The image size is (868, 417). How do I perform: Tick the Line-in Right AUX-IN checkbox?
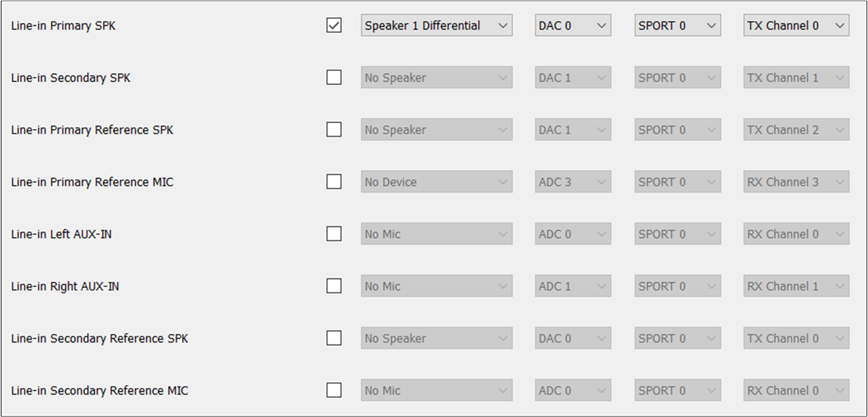(x=334, y=286)
